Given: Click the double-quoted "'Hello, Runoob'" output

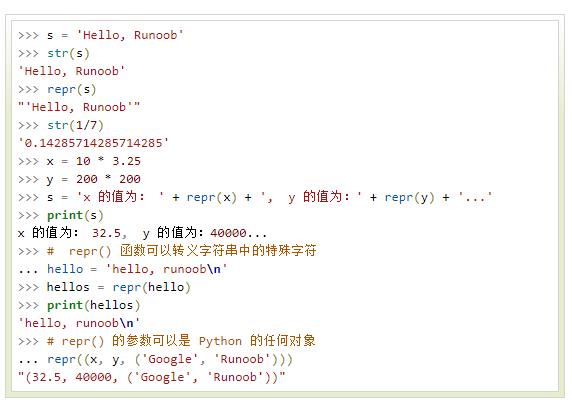Looking at the screenshot, I should coord(79,107).
